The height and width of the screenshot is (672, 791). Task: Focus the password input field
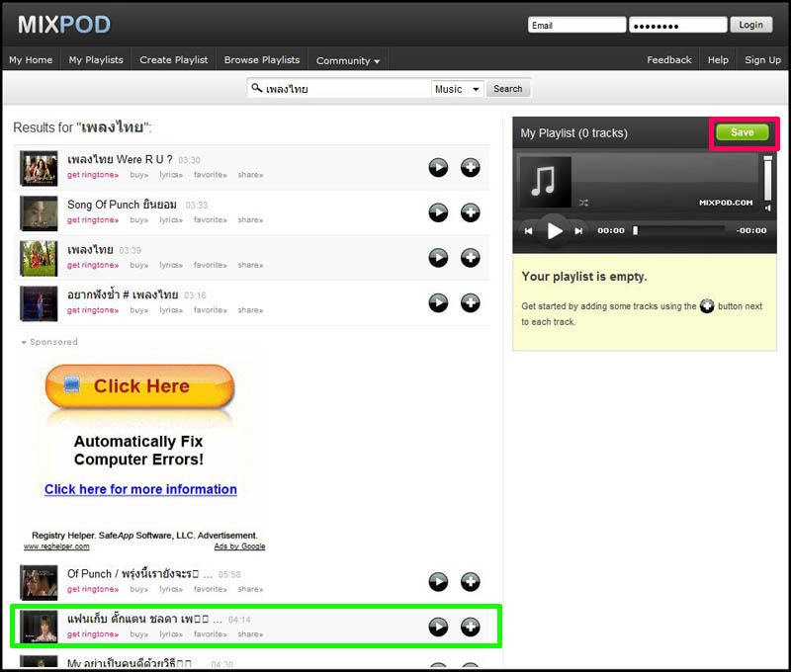(x=677, y=26)
